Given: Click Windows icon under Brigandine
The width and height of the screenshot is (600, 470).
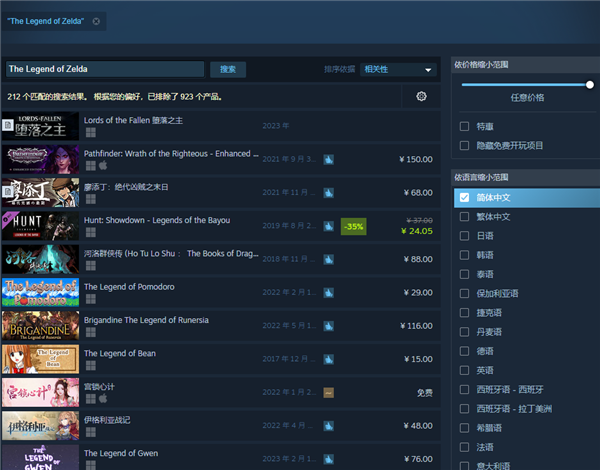Looking at the screenshot, I should click(x=91, y=332).
